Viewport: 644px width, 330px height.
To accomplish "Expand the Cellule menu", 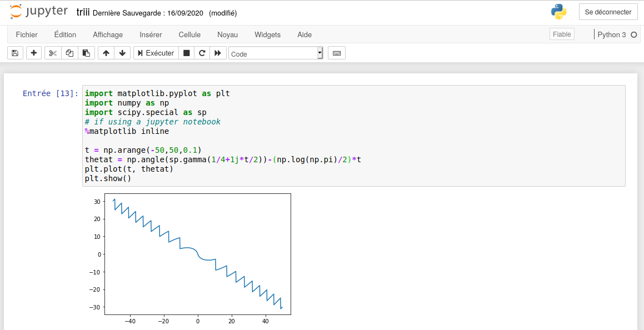I will [x=189, y=34].
